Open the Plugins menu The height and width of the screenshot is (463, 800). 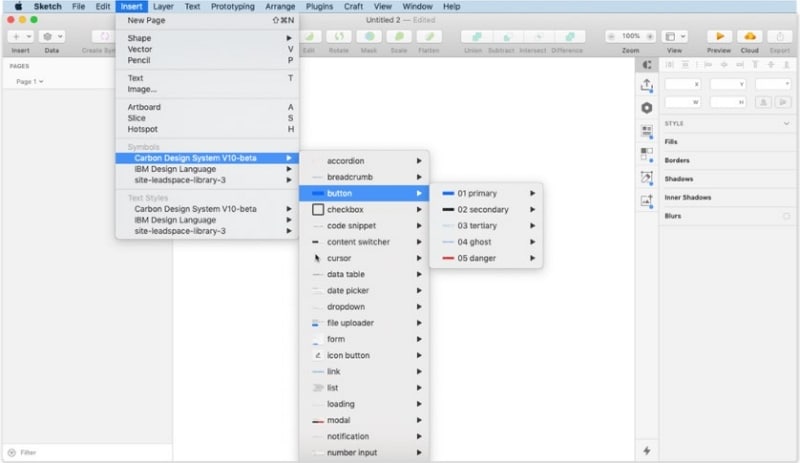coord(319,6)
